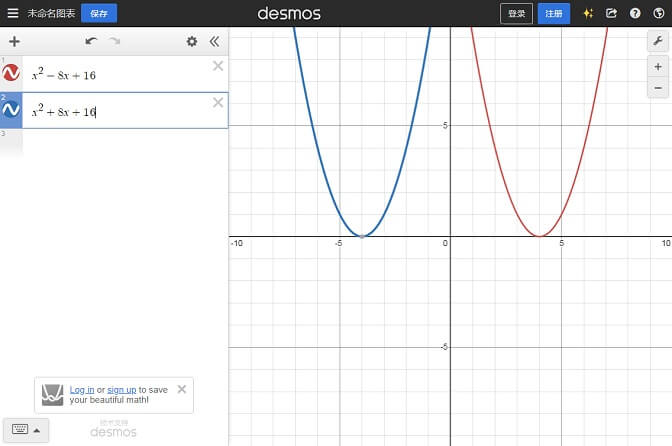Open the share graph icon
This screenshot has height=446, width=672.
pos(611,13)
